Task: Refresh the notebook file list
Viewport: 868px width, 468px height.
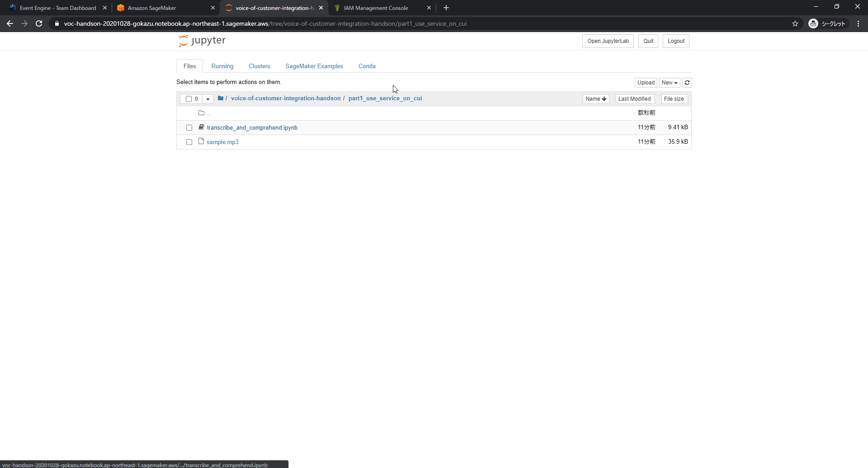Action: pyautogui.click(x=687, y=83)
